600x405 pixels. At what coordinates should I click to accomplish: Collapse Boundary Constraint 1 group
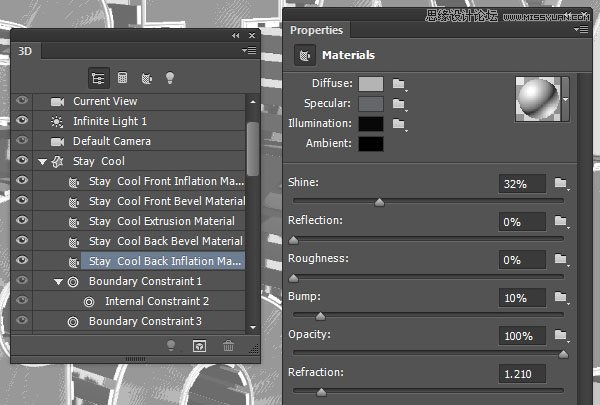click(x=58, y=282)
